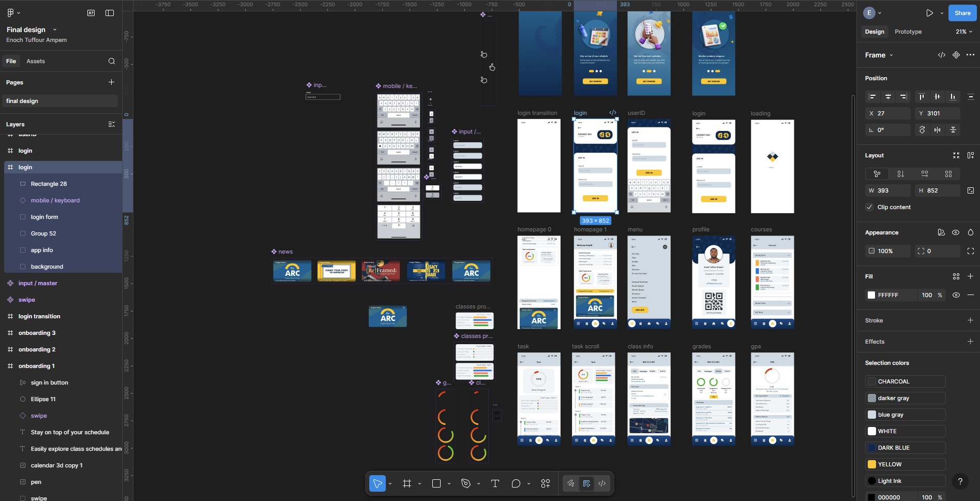The width and height of the screenshot is (980, 501).
Task: Toggle Dev Mode in bottom toolbar
Action: coord(602,483)
